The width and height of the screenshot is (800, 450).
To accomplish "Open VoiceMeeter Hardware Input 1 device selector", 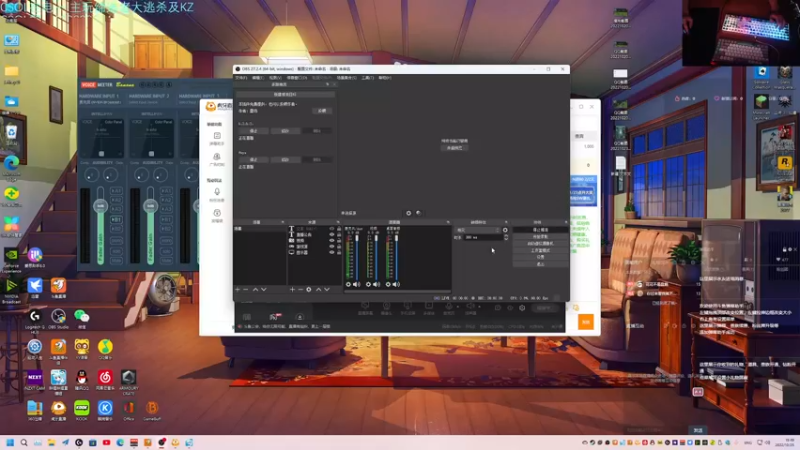I will [x=100, y=103].
